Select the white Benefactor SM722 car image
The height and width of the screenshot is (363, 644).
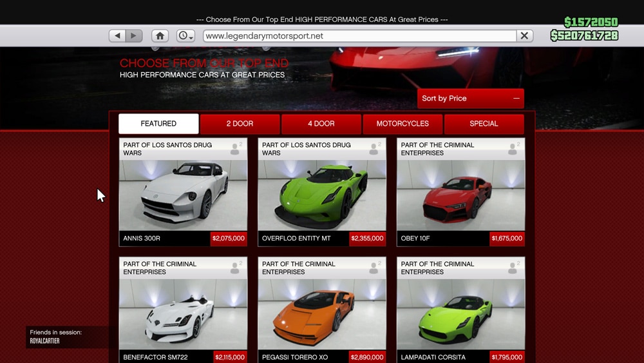tap(183, 315)
